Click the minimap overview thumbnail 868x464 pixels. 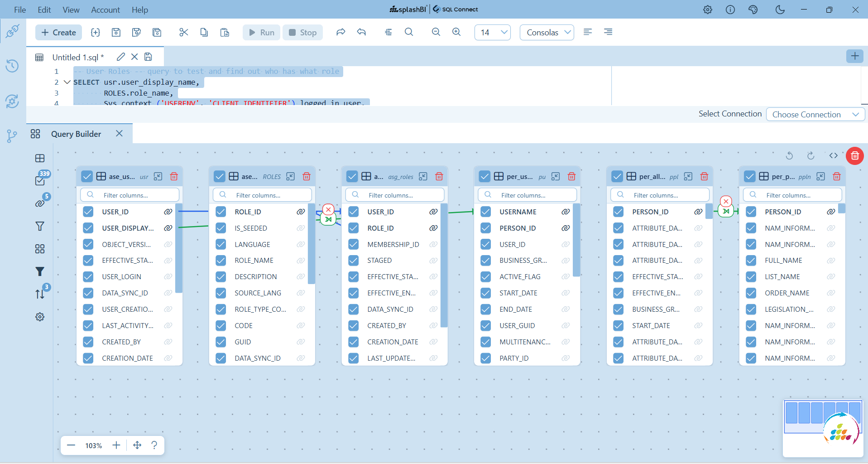(x=823, y=428)
